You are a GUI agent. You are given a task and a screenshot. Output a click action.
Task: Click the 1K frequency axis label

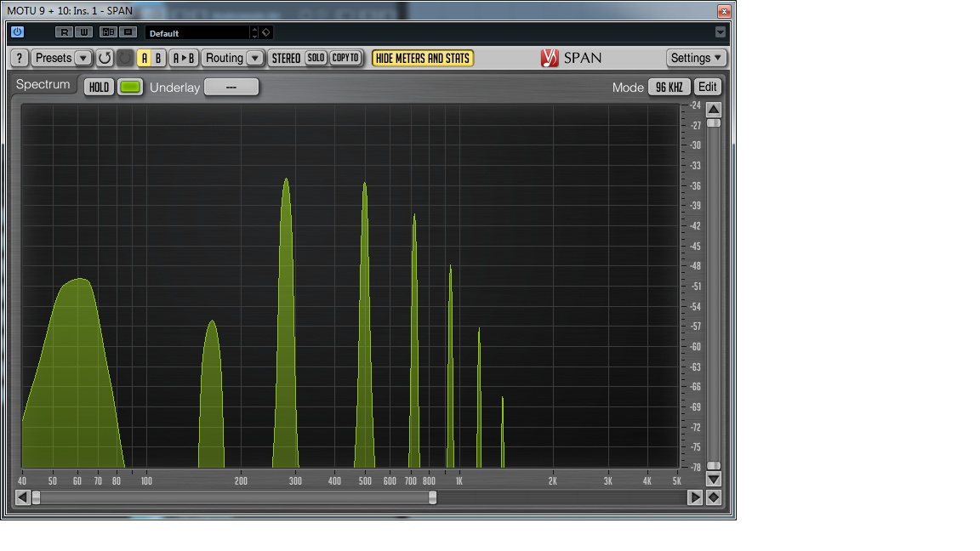459,481
